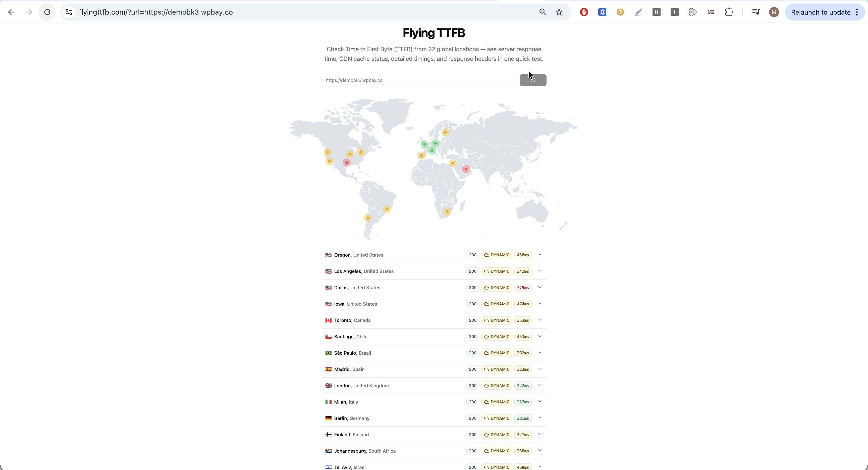This screenshot has width=868, height=470.
Task: Expand the Oregon, United States result row
Action: pyautogui.click(x=539, y=255)
